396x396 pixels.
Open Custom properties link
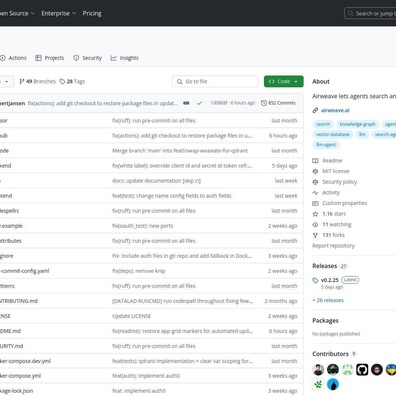click(x=345, y=203)
